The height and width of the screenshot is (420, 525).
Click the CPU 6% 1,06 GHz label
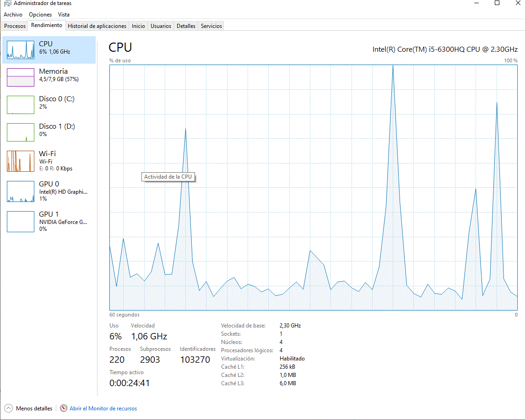tap(54, 52)
